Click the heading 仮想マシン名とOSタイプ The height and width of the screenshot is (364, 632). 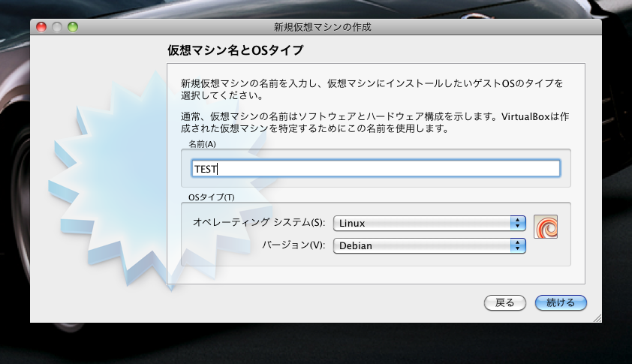(x=236, y=50)
